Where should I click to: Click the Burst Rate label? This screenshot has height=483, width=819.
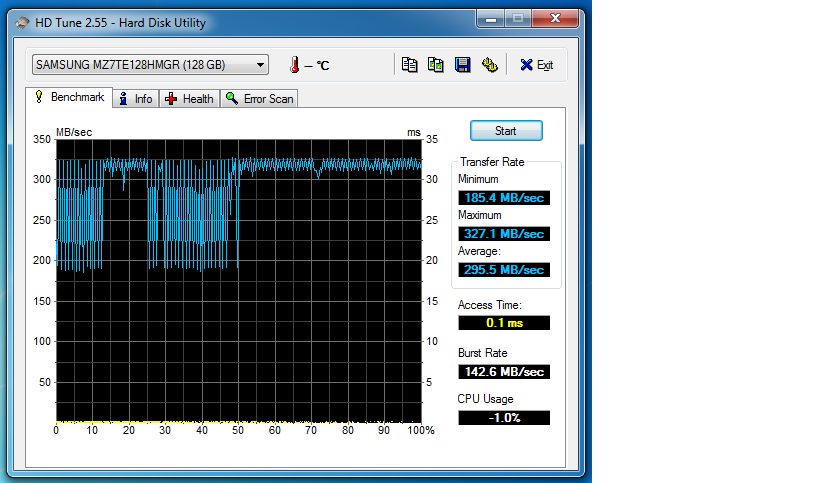[483, 353]
